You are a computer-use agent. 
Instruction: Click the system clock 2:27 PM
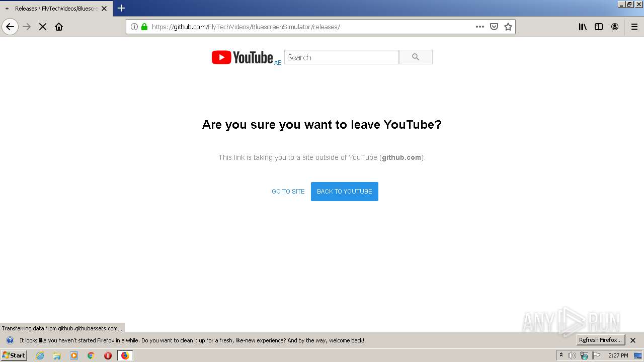(x=618, y=355)
